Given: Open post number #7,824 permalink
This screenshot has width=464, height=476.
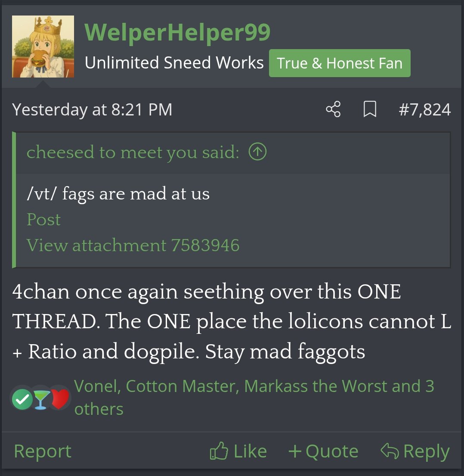Looking at the screenshot, I should point(425,109).
